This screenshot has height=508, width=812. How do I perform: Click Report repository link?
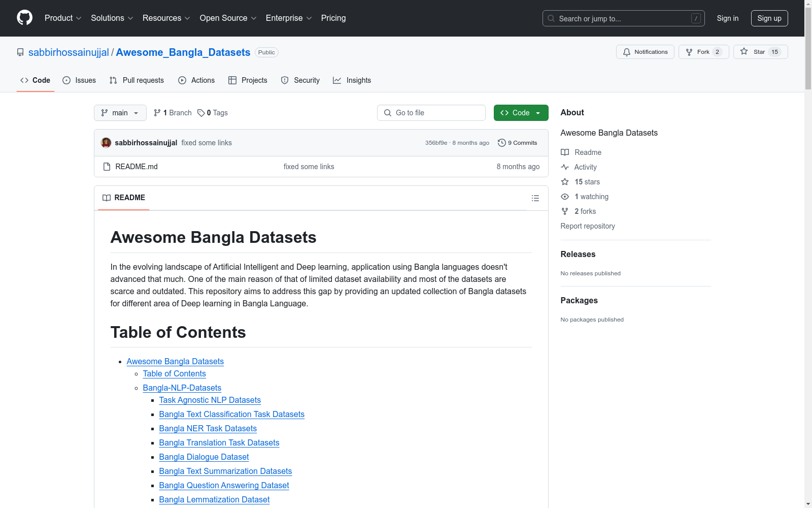(588, 226)
